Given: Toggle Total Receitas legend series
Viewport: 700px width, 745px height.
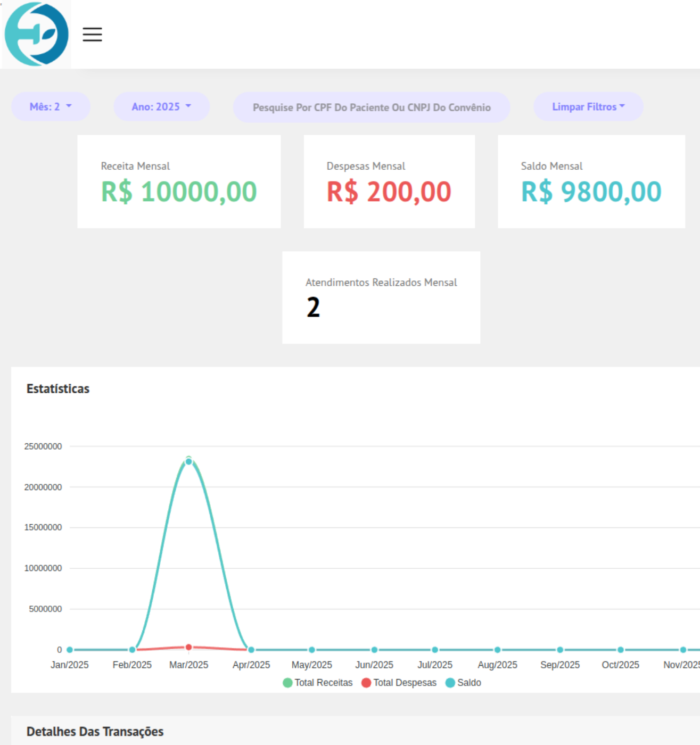Looking at the screenshot, I should 318,683.
